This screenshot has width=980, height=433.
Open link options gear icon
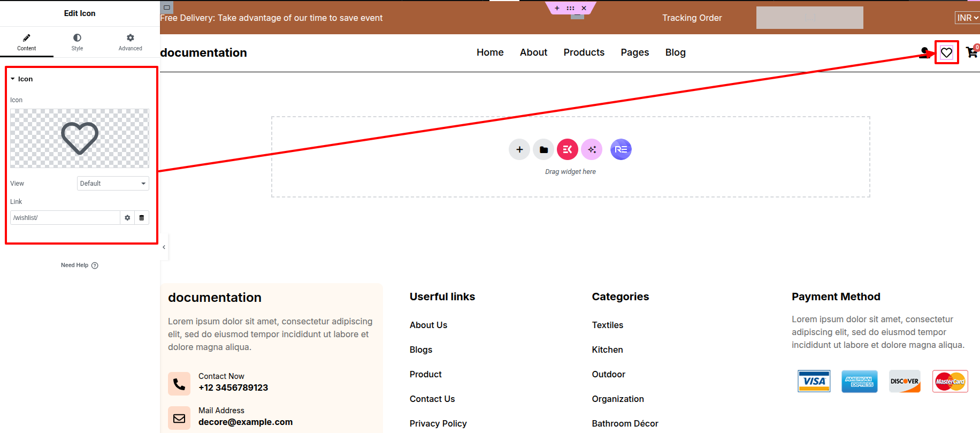point(127,218)
